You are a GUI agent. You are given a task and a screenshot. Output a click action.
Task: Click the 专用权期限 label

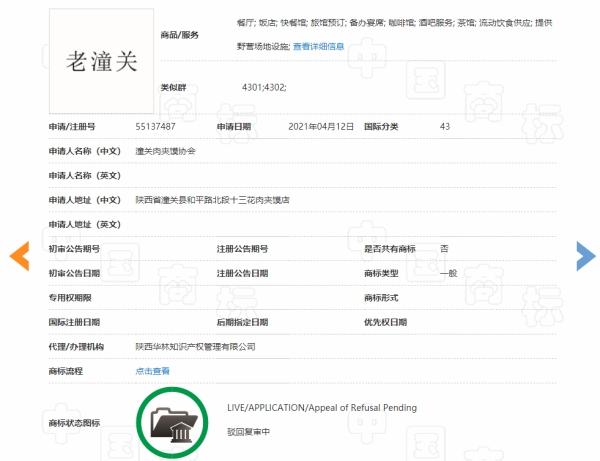click(x=70, y=298)
